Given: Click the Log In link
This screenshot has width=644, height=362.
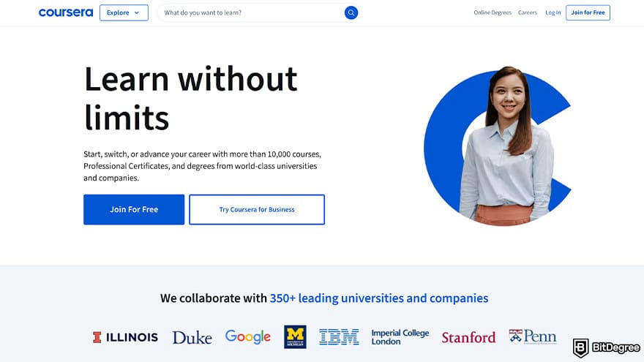Looking at the screenshot, I should coord(553,12).
